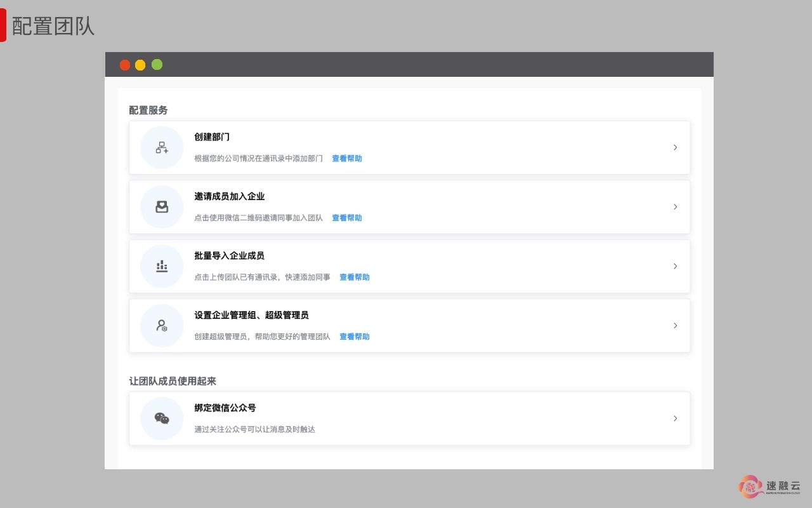
Task: Open 查看帮助 link under 邀请成员加入企业
Action: (347, 218)
